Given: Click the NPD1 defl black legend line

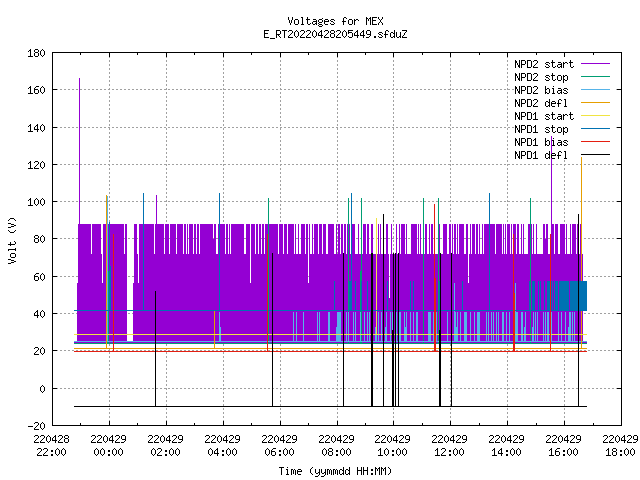Looking at the screenshot, I should 595,155.
